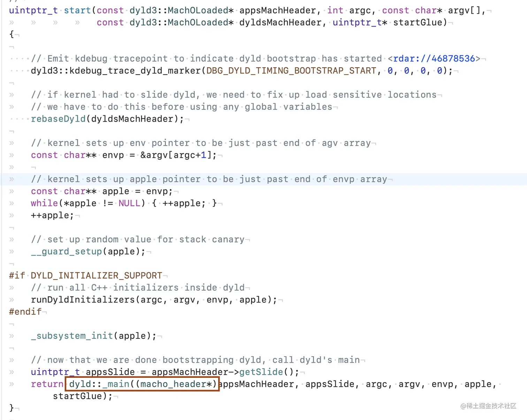Click 'uintptr_t appsSlide' declaration
This screenshot has width=527, height=420.
click(x=83, y=372)
